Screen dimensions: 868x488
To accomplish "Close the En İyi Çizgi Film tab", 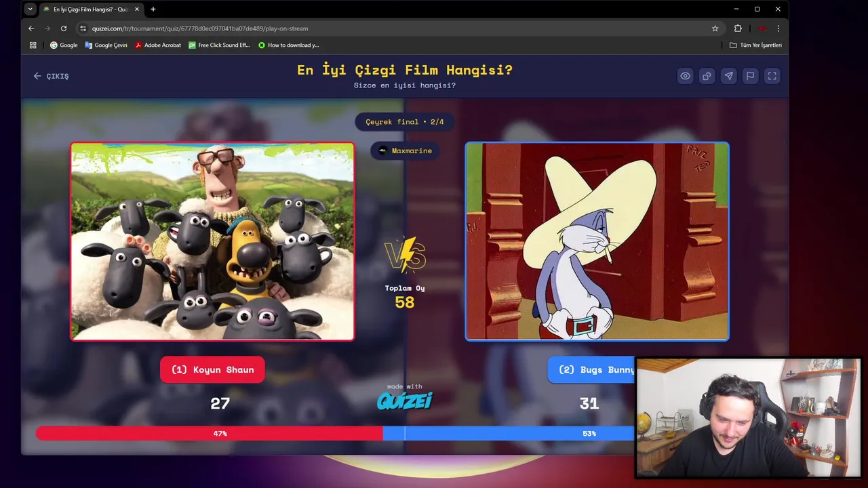I will point(137,9).
